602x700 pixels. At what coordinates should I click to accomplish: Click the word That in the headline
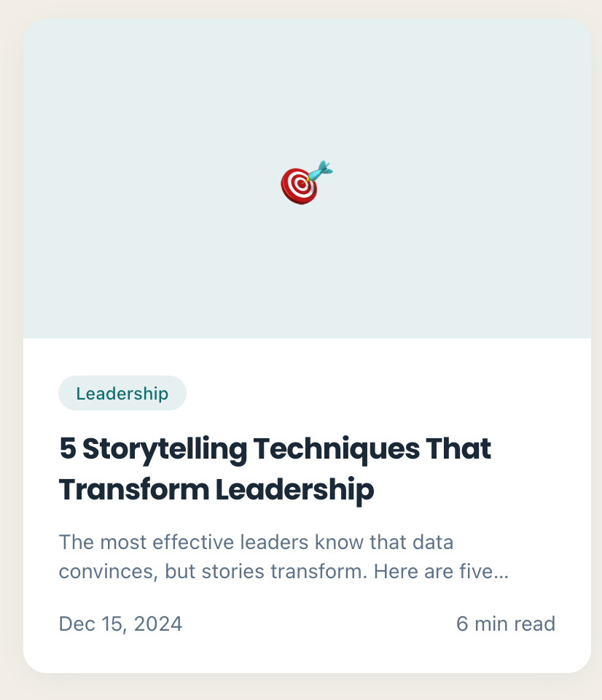click(458, 448)
